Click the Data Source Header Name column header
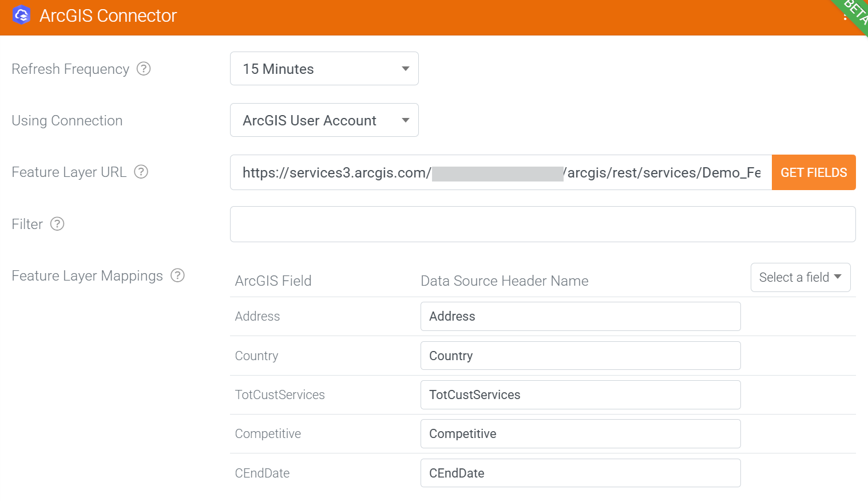868x501 pixels. pyautogui.click(x=505, y=281)
